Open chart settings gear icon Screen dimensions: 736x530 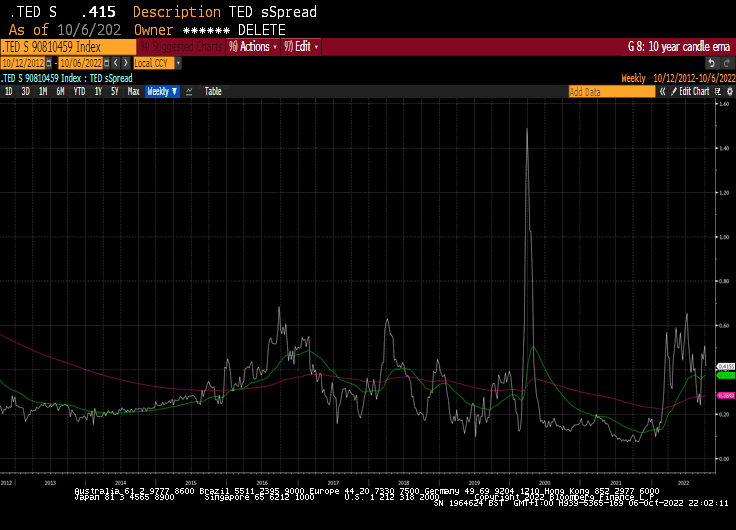click(x=729, y=91)
